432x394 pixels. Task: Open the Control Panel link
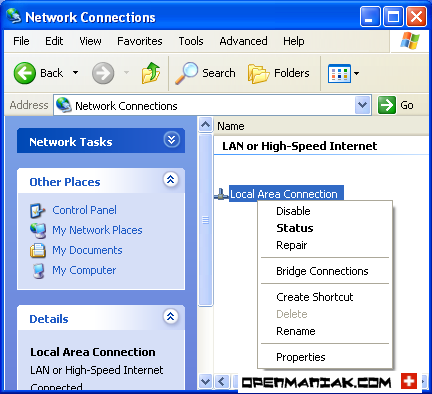point(84,210)
